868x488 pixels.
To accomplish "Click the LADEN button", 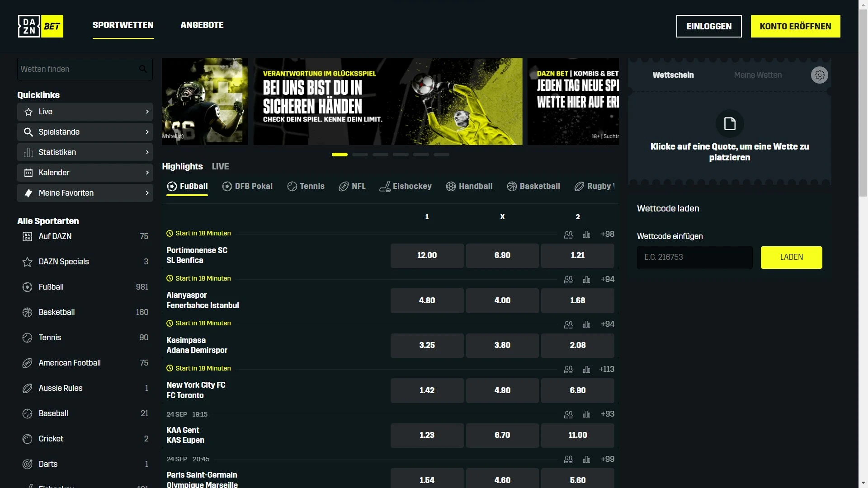I will coord(791,257).
